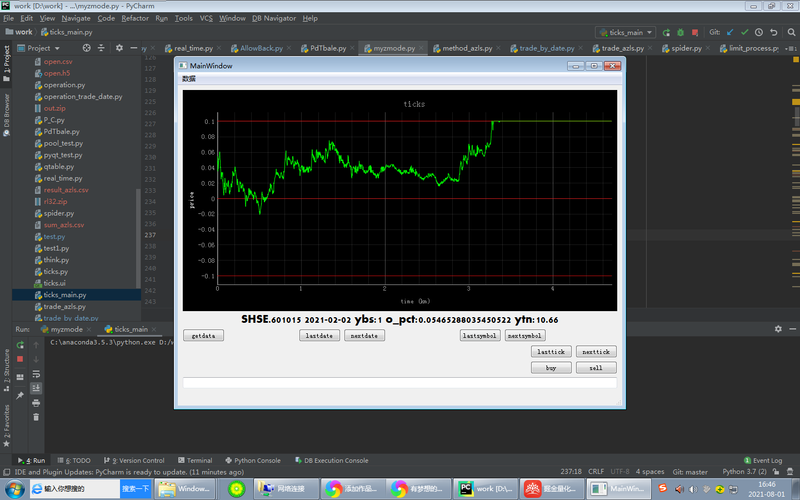Stop the running process from top toolbar

click(695, 32)
